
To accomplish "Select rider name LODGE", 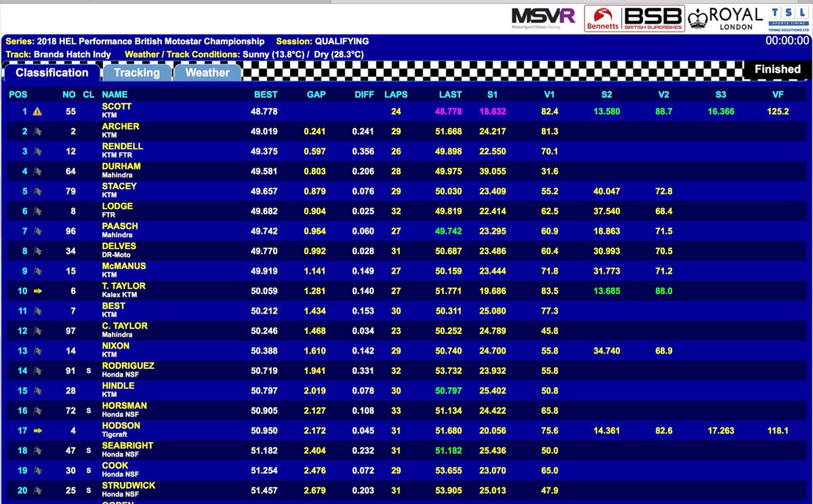I will tap(117, 207).
